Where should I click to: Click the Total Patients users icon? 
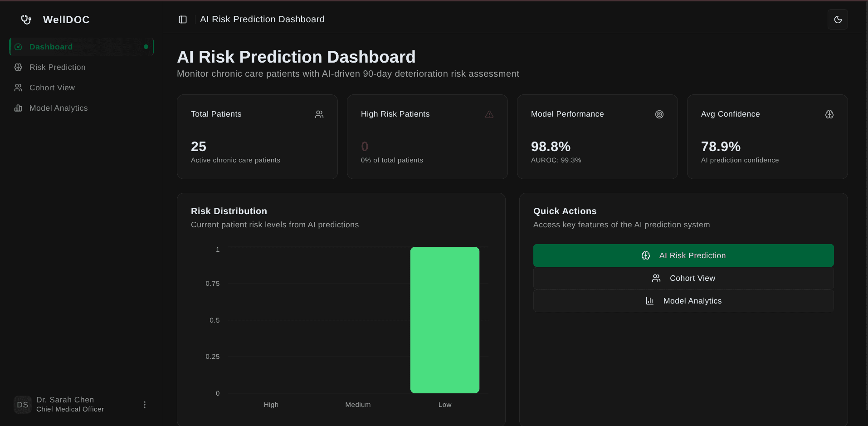[x=319, y=114]
